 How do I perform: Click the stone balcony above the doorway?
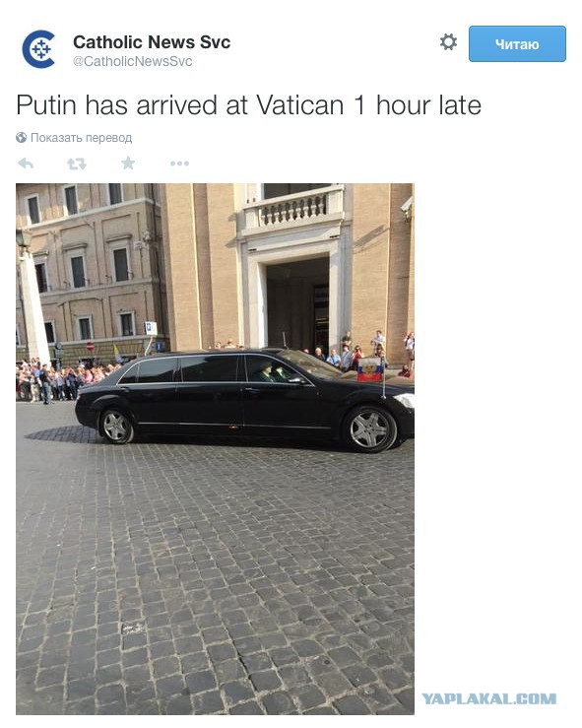tap(292, 209)
